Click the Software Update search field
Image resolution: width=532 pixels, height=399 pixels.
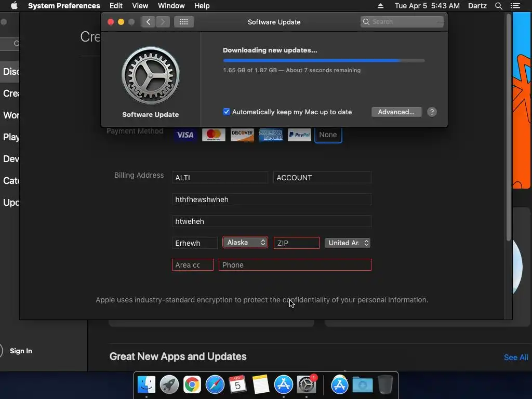pos(402,22)
